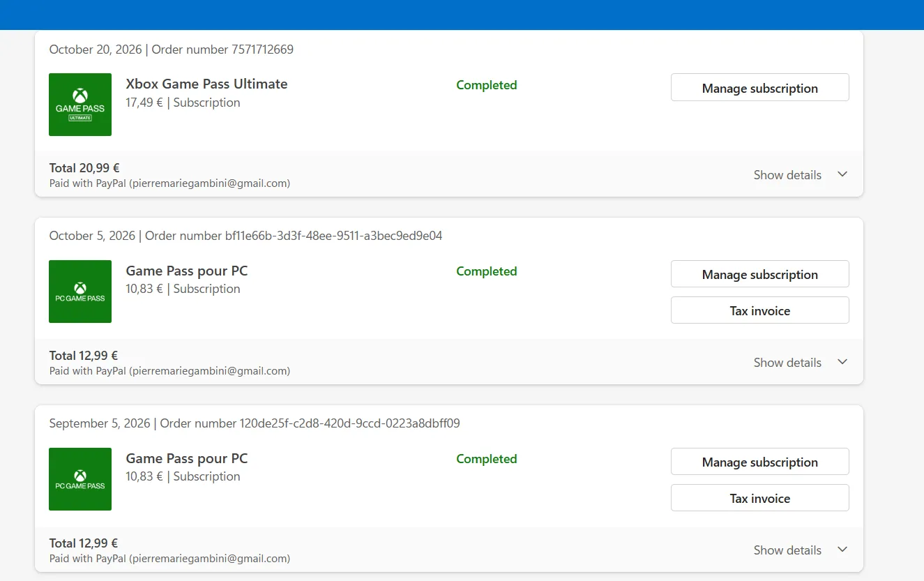Viewport: 924px width, 581px height.
Task: Click 10,83 € Subscription line, September 5 order
Action: 183,476
